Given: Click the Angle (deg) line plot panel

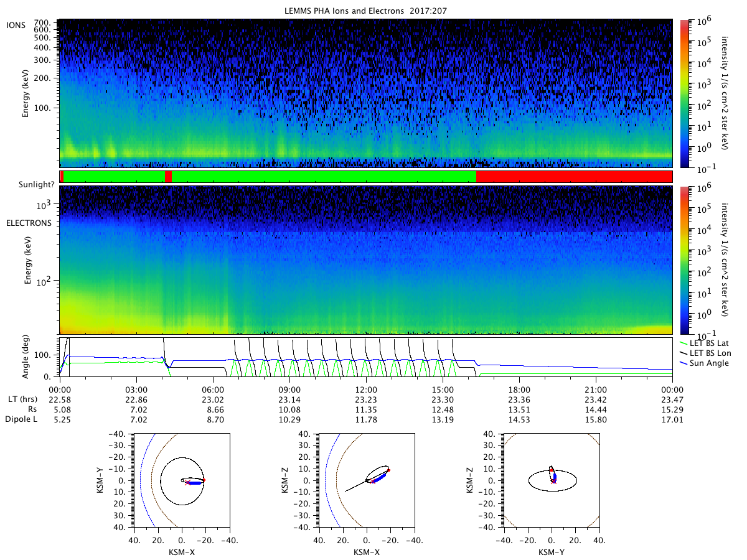Looking at the screenshot, I should point(366,357).
